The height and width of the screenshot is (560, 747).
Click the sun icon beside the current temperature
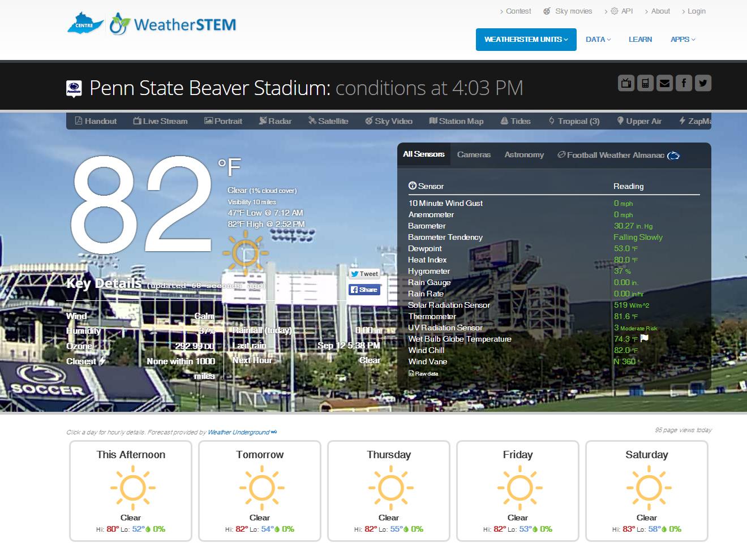coord(246,252)
